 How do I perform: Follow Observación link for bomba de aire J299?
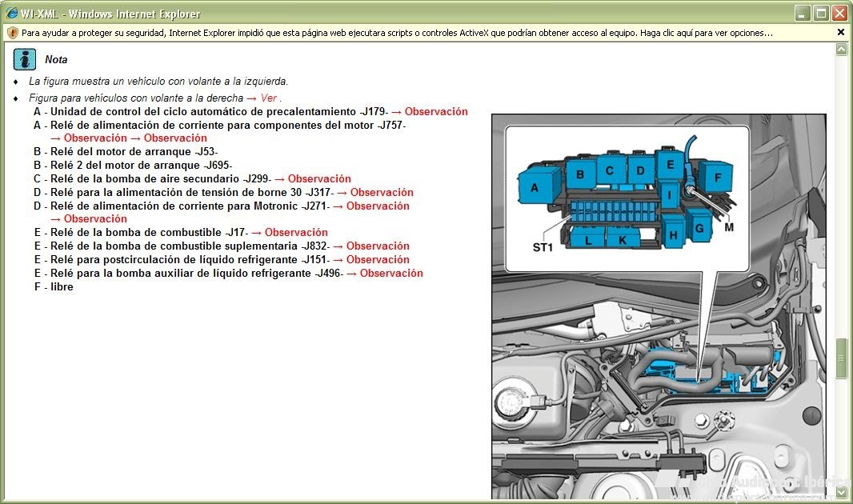318,179
